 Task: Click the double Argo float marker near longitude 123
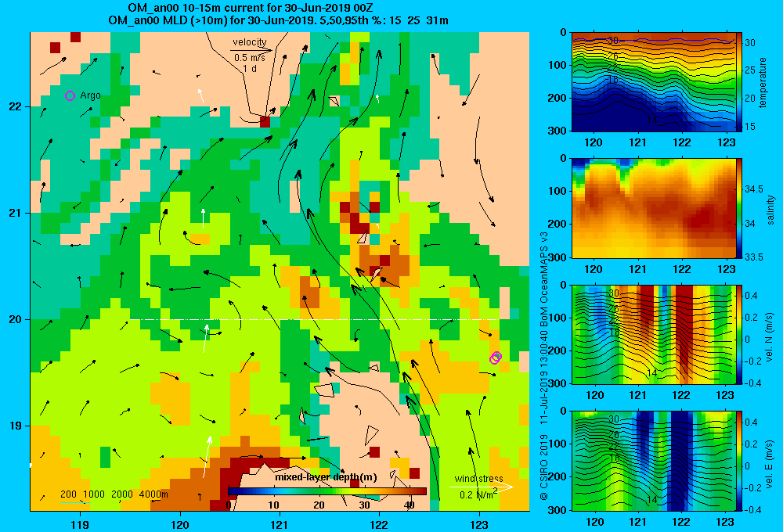tap(496, 358)
